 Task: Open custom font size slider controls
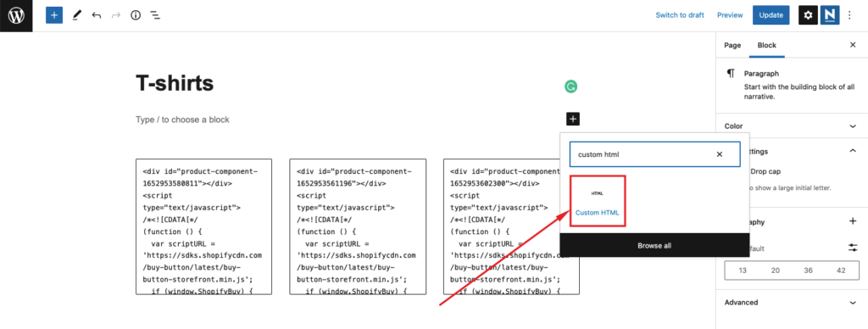853,248
